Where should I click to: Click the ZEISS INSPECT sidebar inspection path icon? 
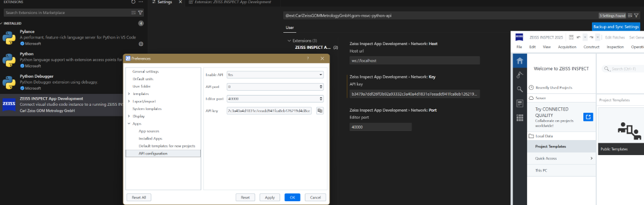tap(519, 75)
